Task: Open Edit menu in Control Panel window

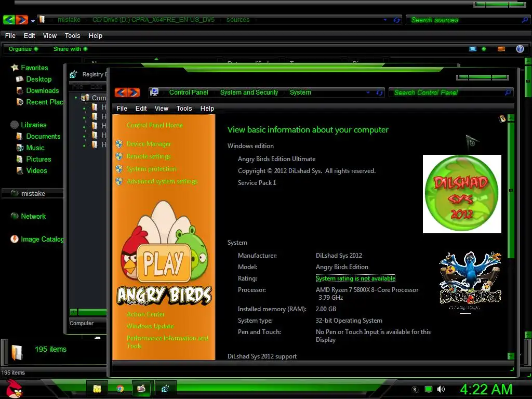Action: click(x=141, y=108)
